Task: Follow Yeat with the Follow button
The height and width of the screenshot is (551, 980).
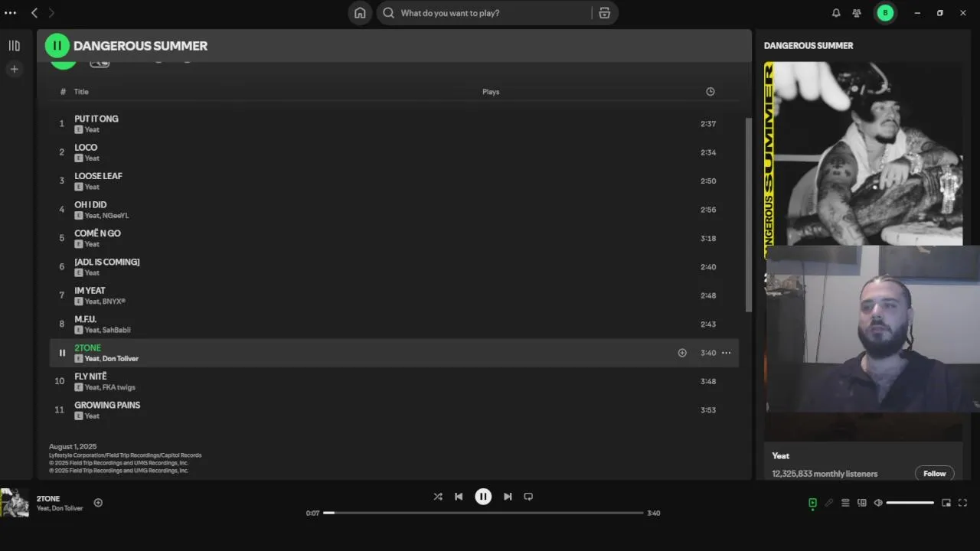Action: pyautogui.click(x=934, y=474)
